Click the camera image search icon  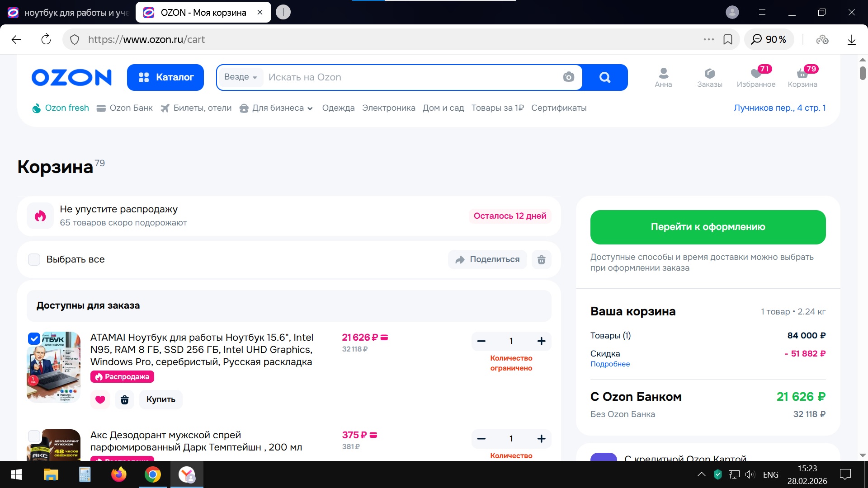pyautogui.click(x=568, y=77)
